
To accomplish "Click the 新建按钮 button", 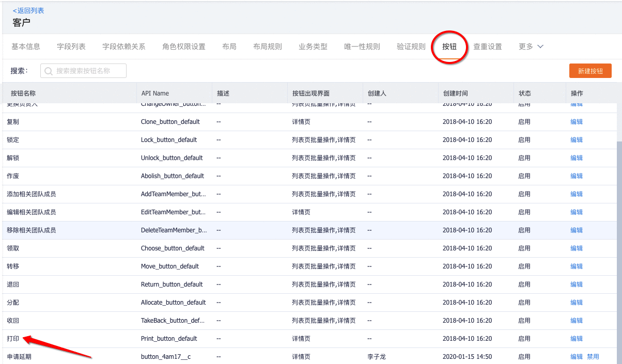I will point(590,71).
